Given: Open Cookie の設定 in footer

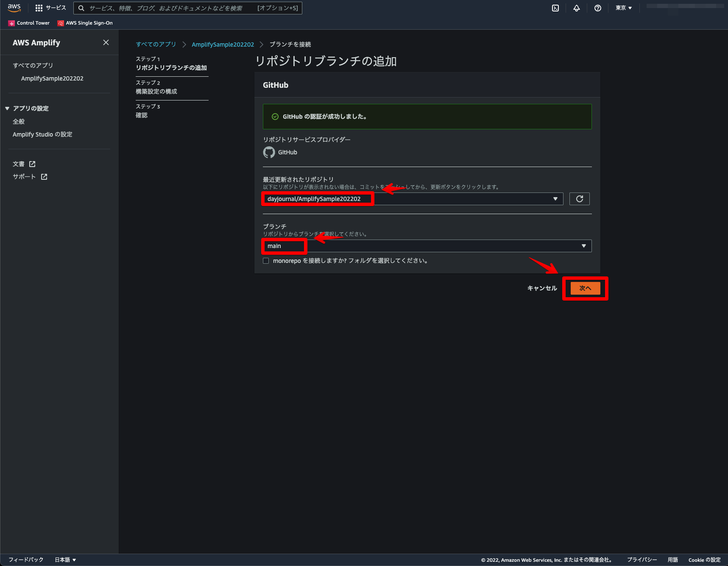Looking at the screenshot, I should click(704, 560).
